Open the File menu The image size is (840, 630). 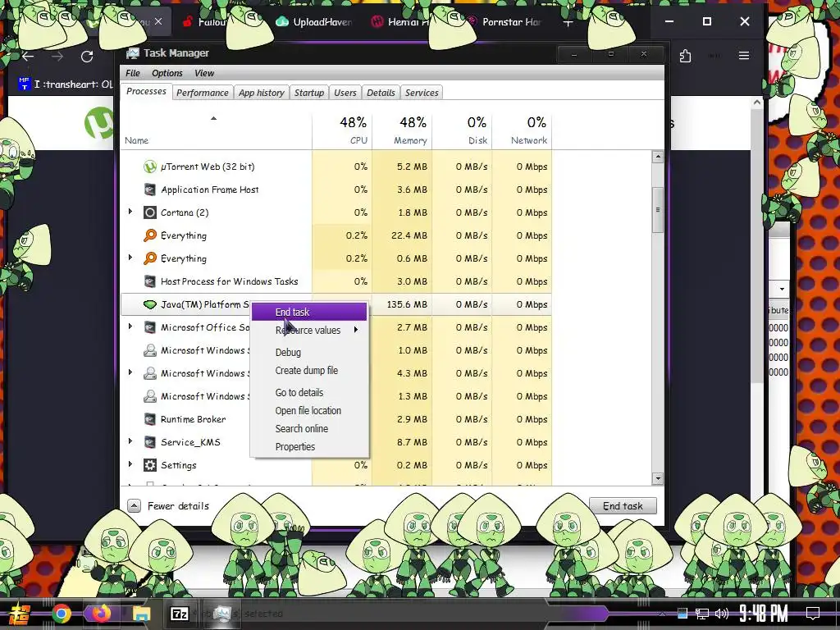(x=132, y=73)
